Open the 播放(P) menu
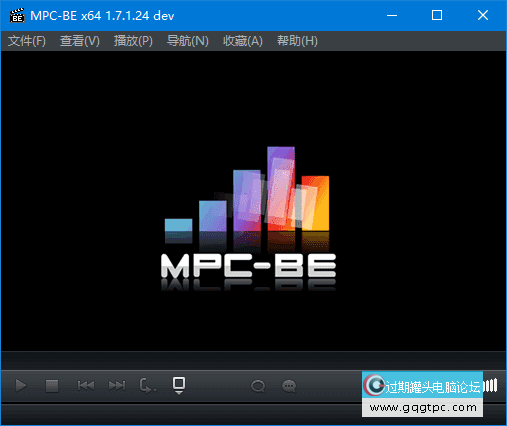 point(133,41)
